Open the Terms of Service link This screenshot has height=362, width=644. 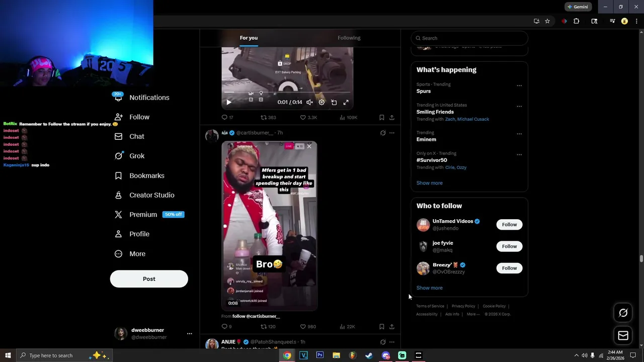click(430, 306)
